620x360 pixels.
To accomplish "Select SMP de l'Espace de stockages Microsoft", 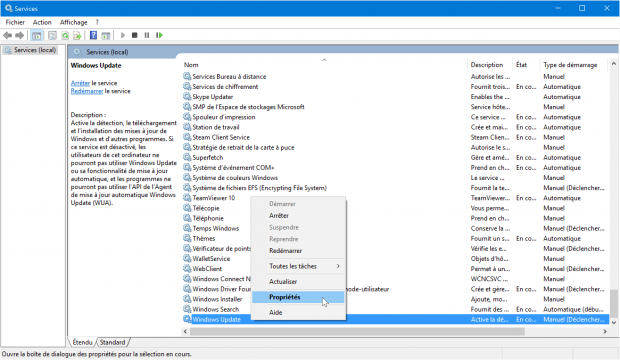I will point(394,107).
